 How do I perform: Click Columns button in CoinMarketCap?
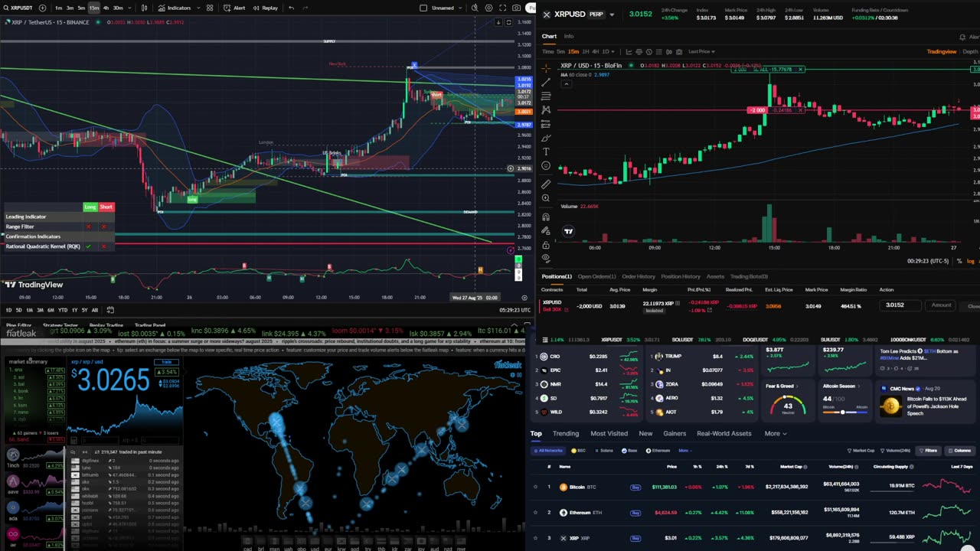[x=959, y=451]
